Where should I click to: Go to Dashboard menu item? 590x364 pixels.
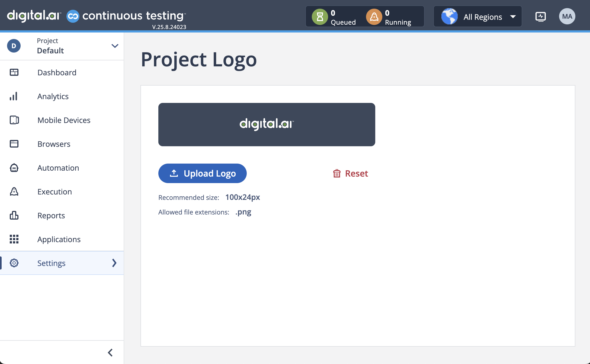(x=62, y=72)
